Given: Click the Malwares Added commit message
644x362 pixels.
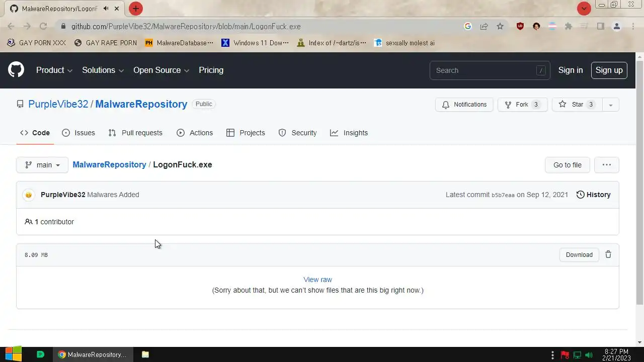Looking at the screenshot, I should (113, 195).
